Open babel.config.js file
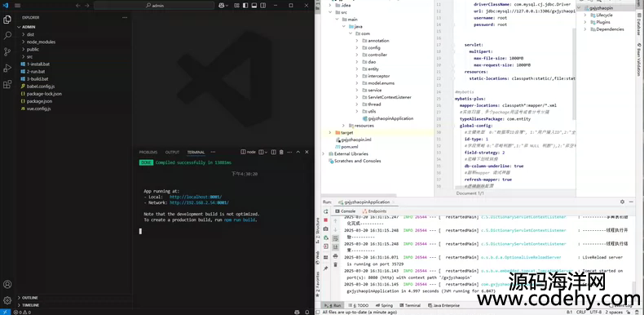Image resolution: width=644 pixels, height=315 pixels. pos(41,87)
